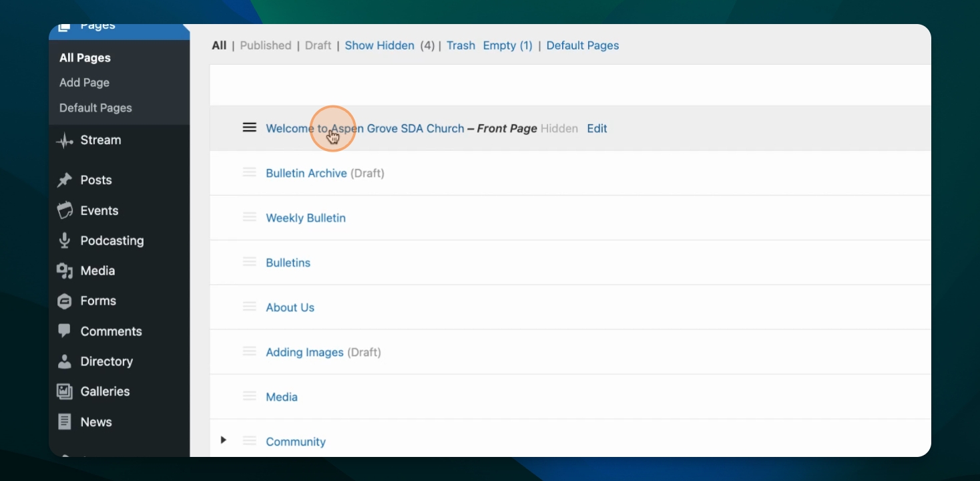Viewport: 980px width, 481px height.
Task: Click drag handle beside Bulletins page
Action: pyautogui.click(x=250, y=262)
